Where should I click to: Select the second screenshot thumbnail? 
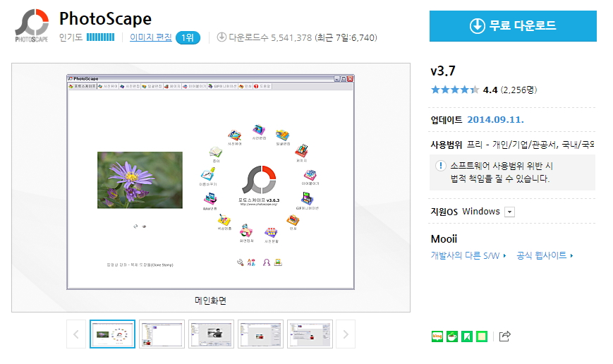pyautogui.click(x=162, y=334)
